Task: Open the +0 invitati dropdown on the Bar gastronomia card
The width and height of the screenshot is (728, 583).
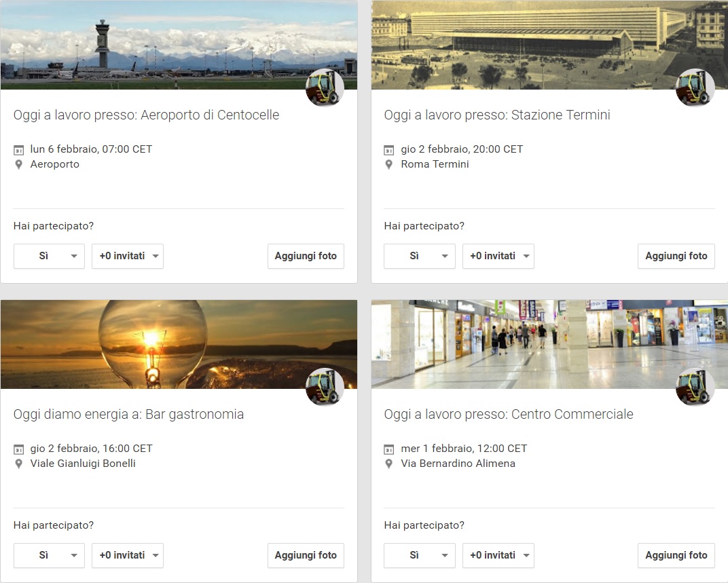Action: point(128,556)
